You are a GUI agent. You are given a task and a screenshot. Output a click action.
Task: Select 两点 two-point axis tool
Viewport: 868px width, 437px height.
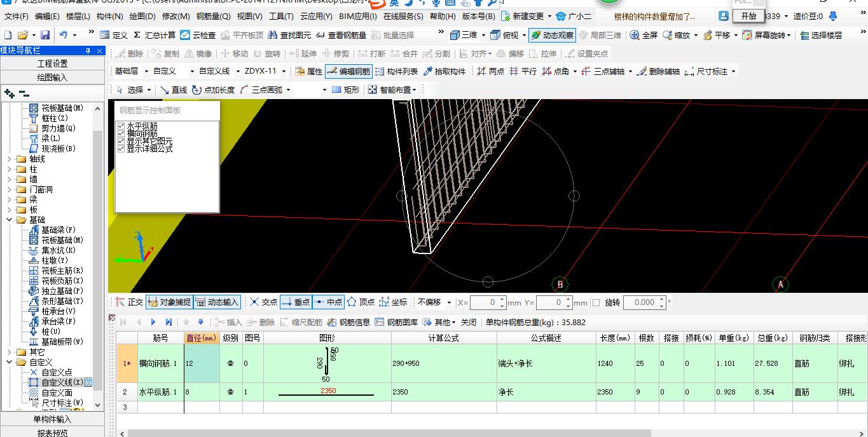coord(490,71)
